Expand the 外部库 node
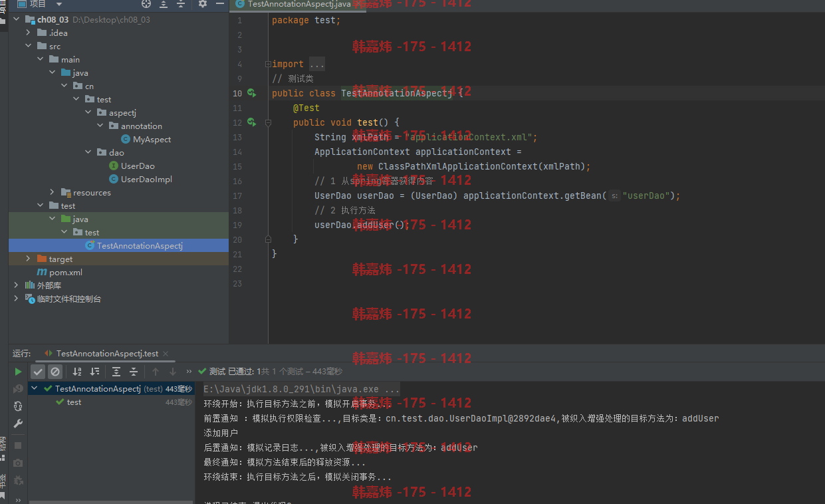 tap(17, 285)
